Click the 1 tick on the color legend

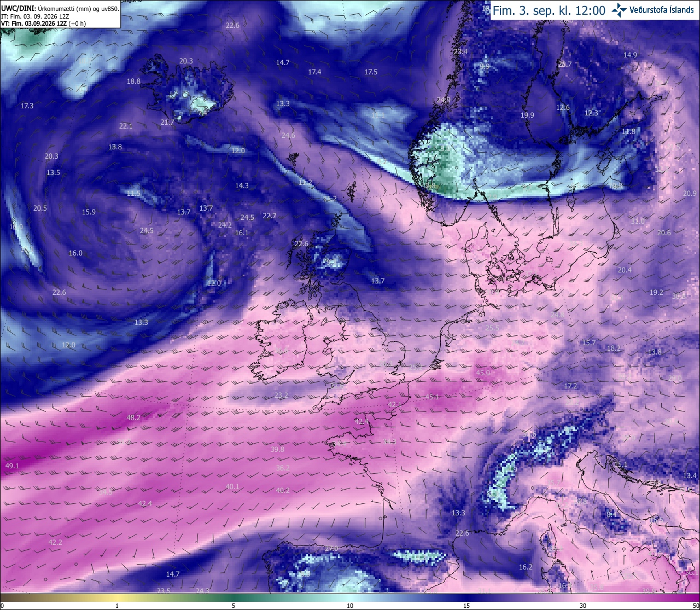(x=117, y=606)
